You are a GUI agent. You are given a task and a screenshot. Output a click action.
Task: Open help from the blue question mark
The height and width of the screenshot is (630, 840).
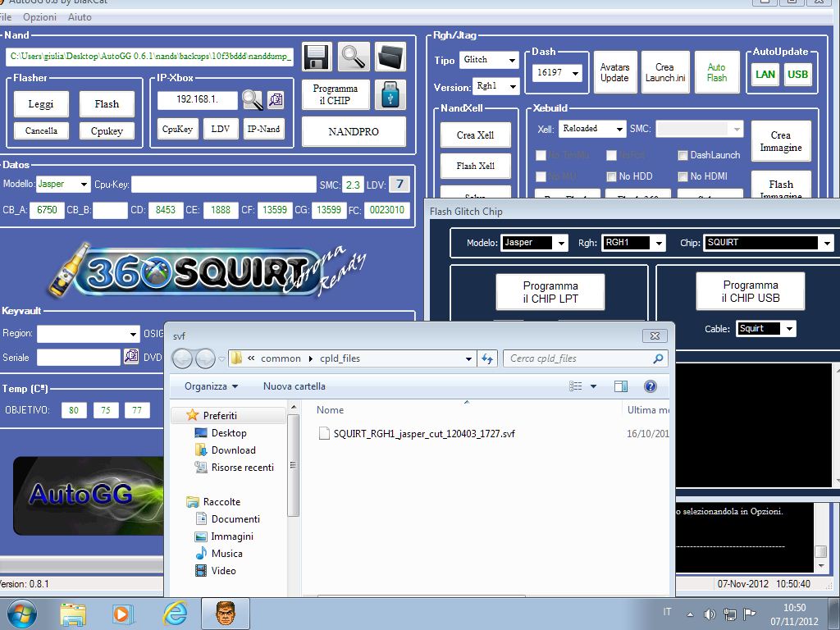pyautogui.click(x=651, y=386)
